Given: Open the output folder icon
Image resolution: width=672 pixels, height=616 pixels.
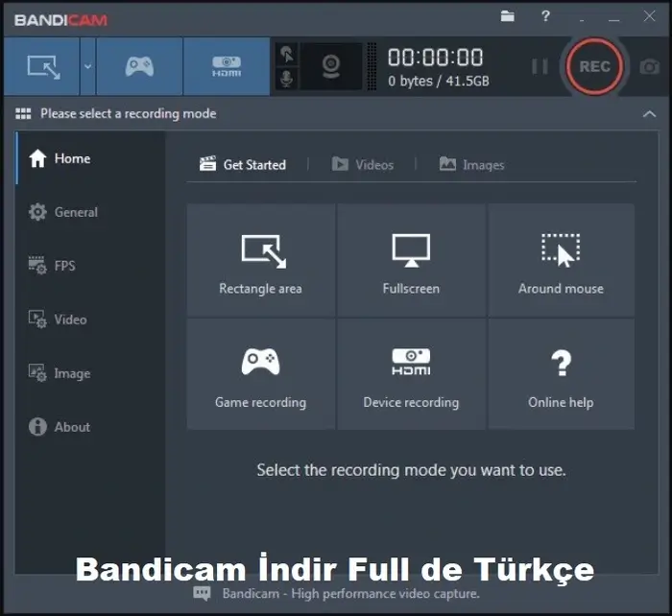Looking at the screenshot, I should click(508, 16).
